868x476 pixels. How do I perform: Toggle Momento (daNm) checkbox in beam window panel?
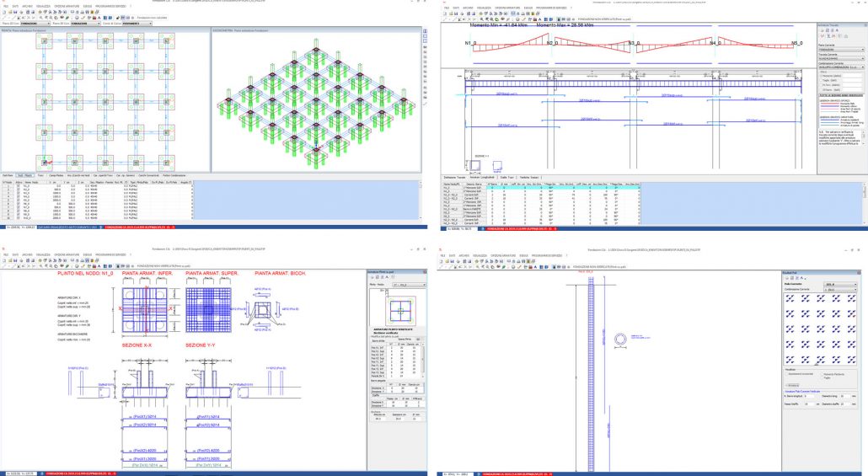point(822,76)
